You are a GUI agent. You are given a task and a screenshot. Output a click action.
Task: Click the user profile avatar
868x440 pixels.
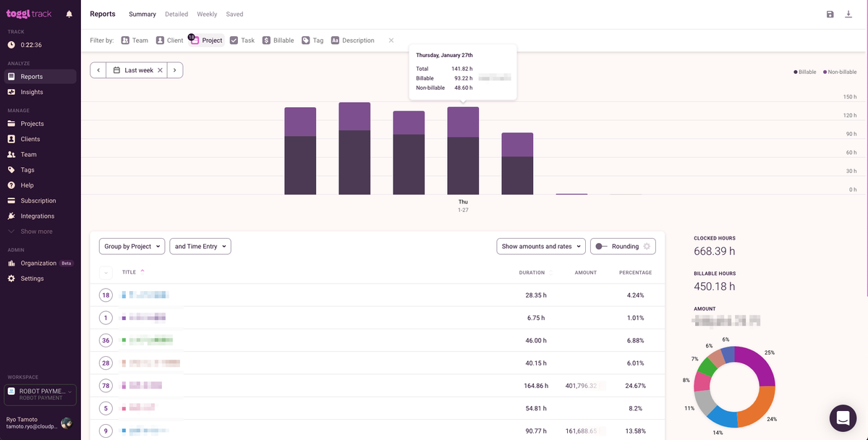tap(67, 423)
